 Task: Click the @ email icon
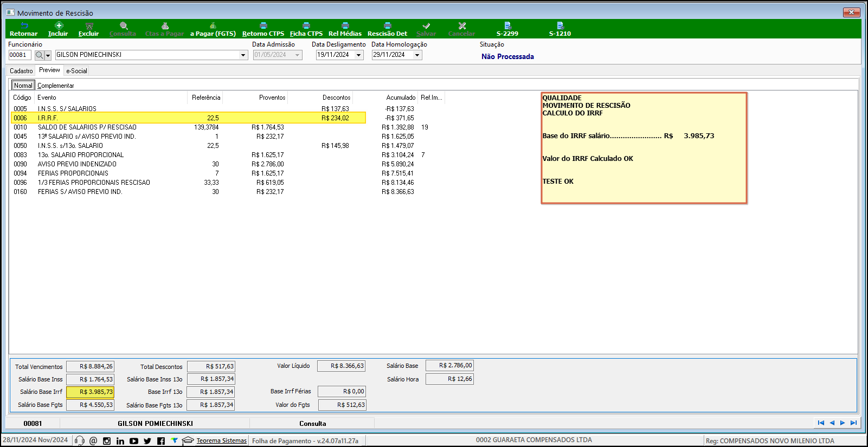[x=93, y=441]
